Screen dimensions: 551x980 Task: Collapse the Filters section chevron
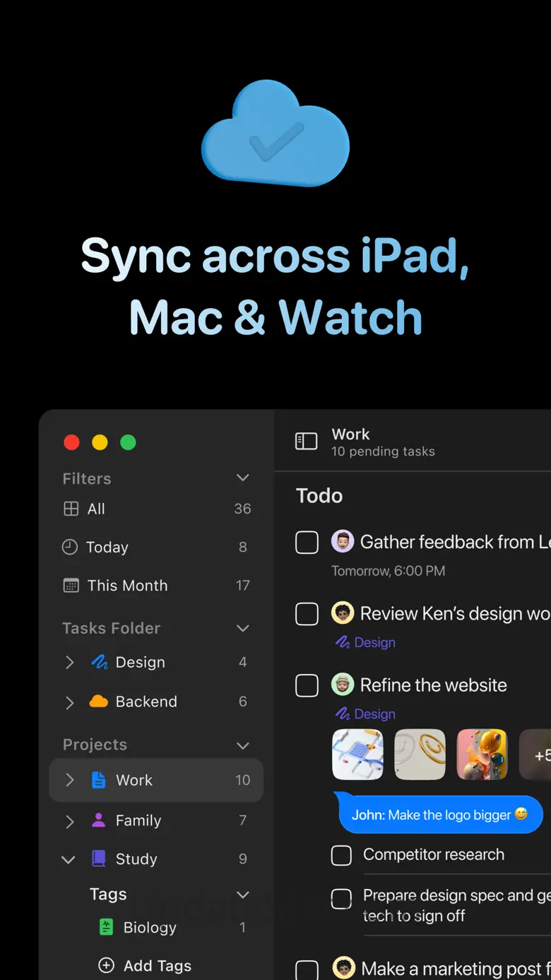coord(242,478)
